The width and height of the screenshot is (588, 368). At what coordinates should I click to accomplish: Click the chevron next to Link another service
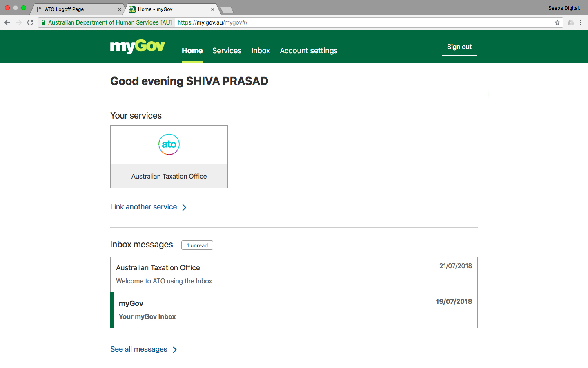click(184, 207)
